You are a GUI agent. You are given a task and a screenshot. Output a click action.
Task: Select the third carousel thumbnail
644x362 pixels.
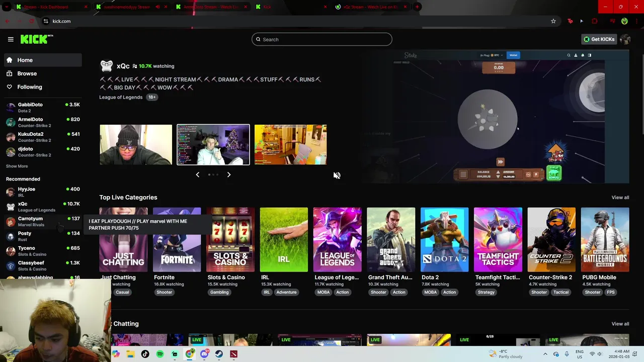290,145
